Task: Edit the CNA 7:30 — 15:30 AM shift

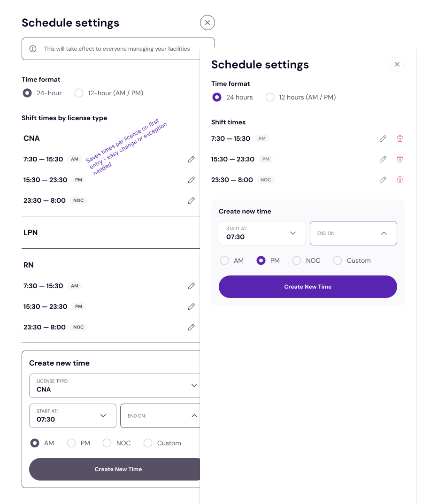Action: pos(191,160)
